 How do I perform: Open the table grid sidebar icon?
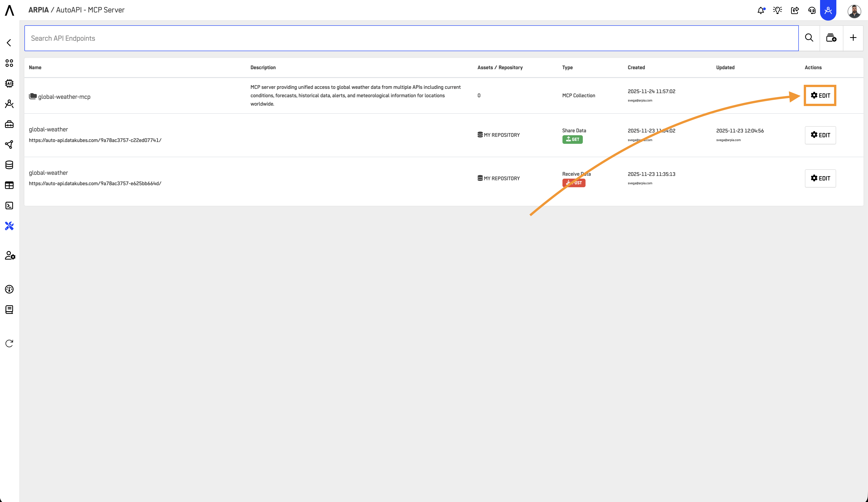point(9,185)
